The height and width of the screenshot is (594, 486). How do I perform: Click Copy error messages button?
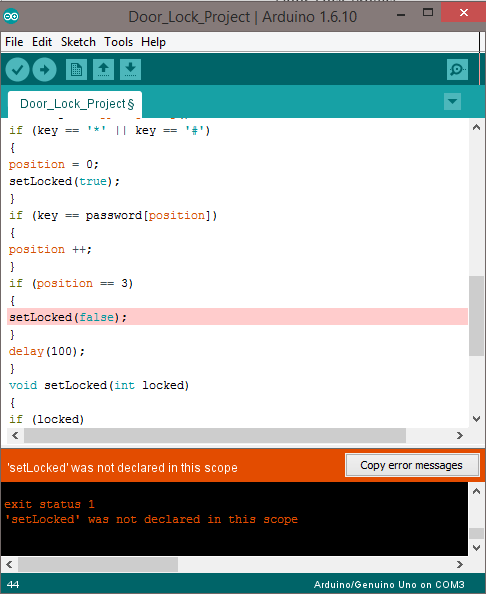[412, 465]
